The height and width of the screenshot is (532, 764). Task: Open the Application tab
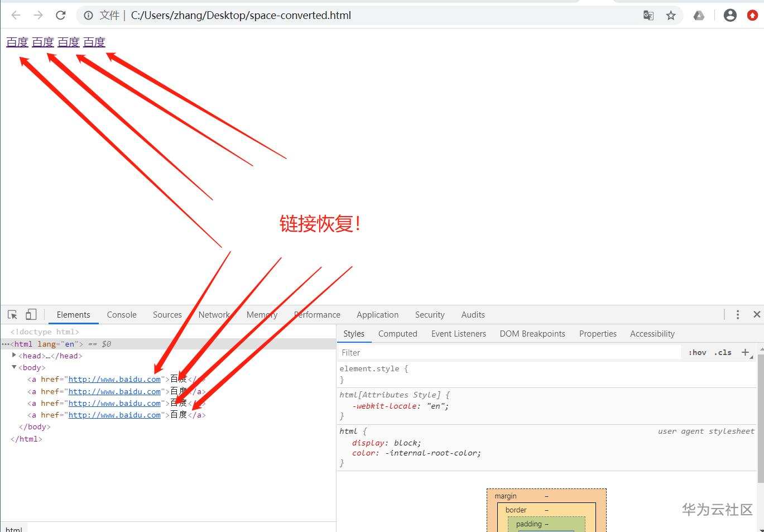pos(378,315)
